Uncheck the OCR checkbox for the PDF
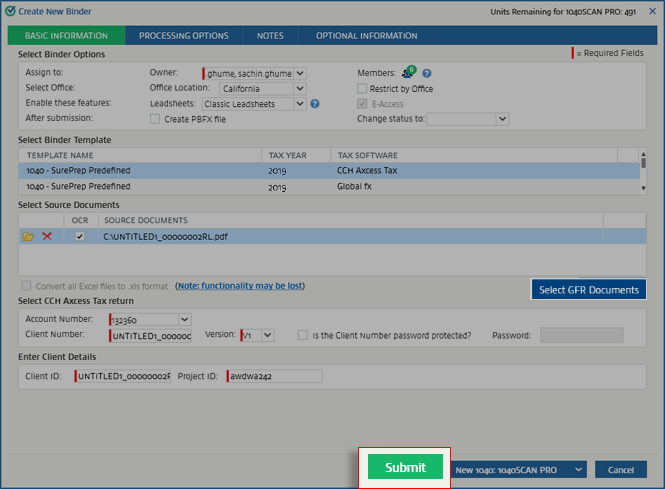 [80, 236]
